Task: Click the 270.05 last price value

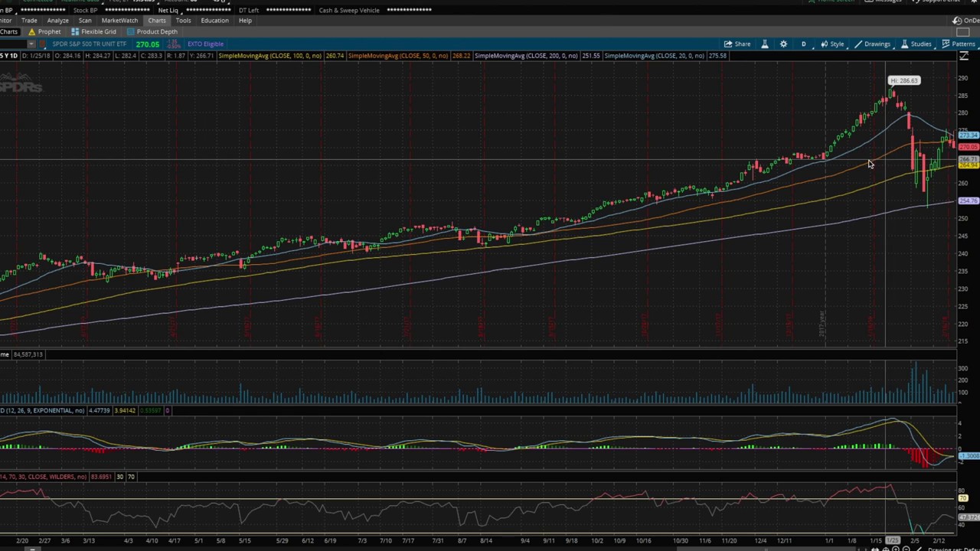Action: (148, 44)
